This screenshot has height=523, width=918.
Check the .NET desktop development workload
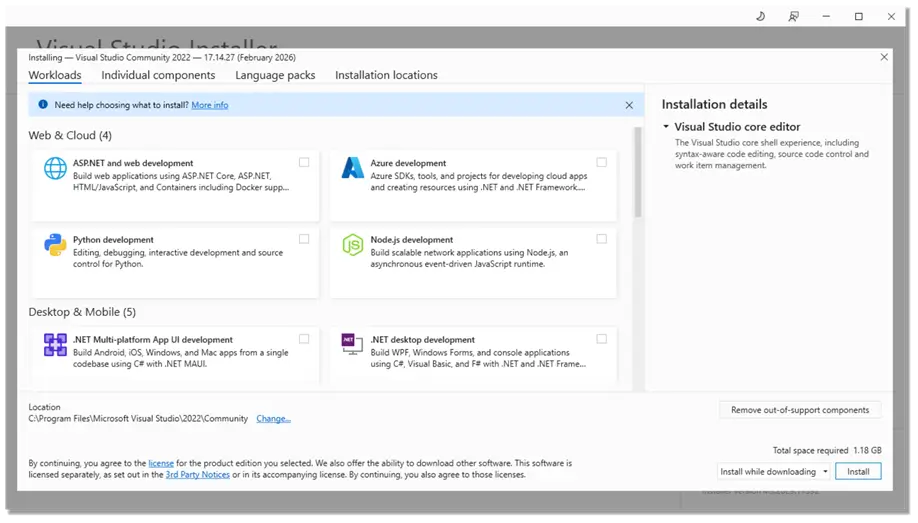click(601, 339)
